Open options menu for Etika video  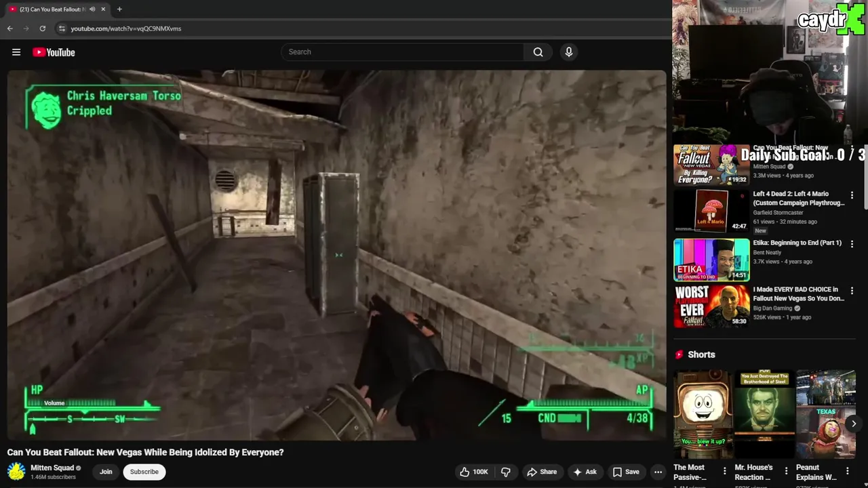[852, 243]
